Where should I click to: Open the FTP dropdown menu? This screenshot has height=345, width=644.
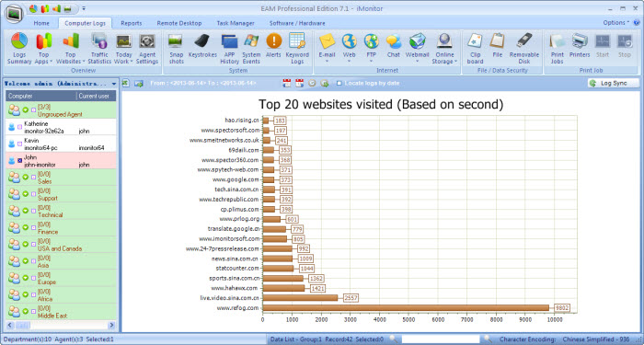click(371, 49)
